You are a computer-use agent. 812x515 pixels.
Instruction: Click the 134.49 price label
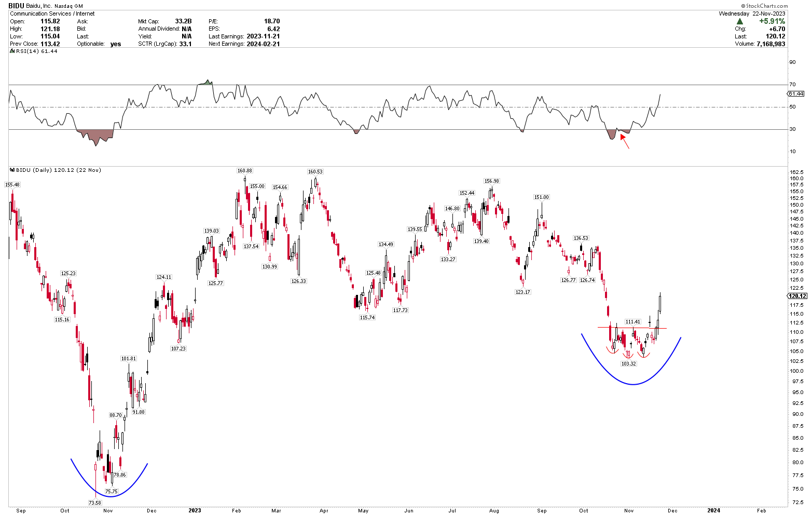pos(386,245)
